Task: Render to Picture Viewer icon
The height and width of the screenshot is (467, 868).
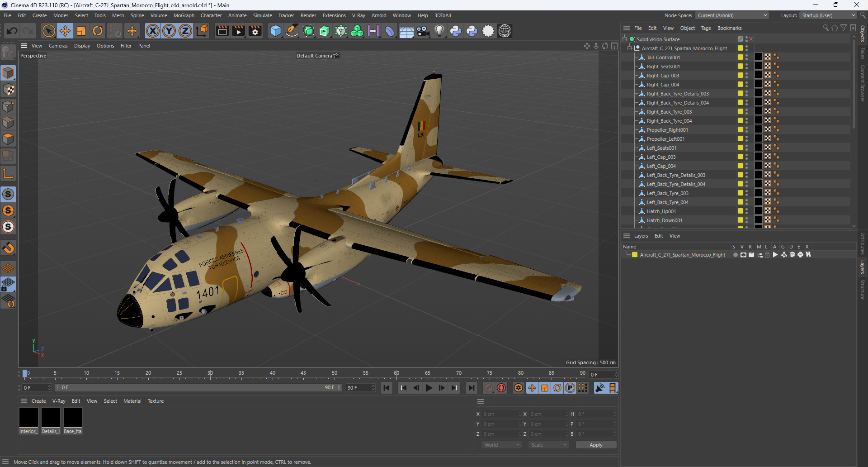Action: tap(238, 31)
